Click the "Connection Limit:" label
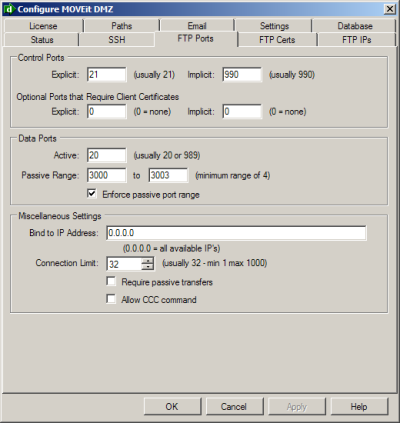400x423 pixels. click(x=67, y=263)
